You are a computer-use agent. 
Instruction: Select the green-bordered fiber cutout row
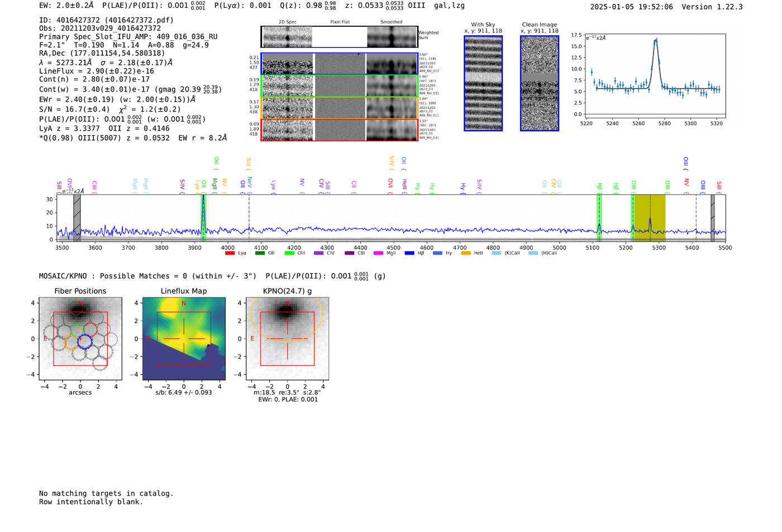(340, 85)
